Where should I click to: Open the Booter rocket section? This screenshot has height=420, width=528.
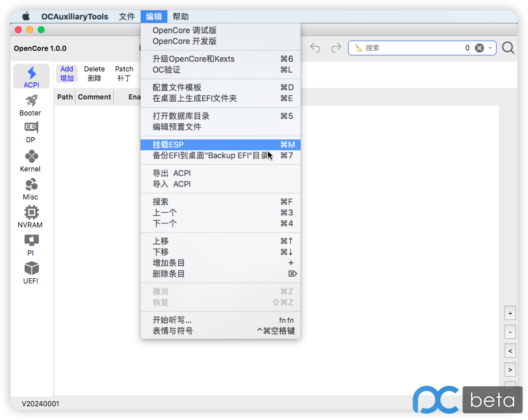pos(31,101)
